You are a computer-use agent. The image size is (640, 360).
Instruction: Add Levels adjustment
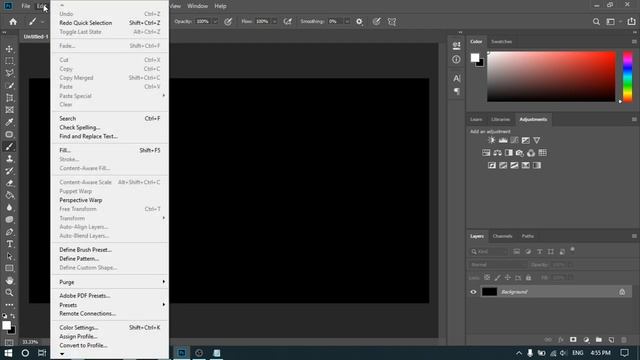pos(503,140)
